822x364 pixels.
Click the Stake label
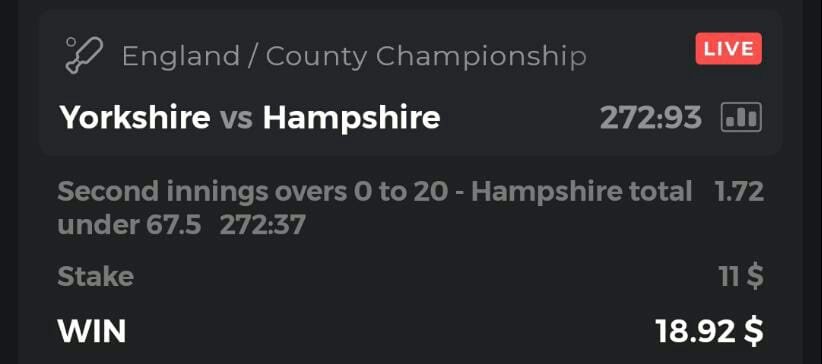point(95,276)
